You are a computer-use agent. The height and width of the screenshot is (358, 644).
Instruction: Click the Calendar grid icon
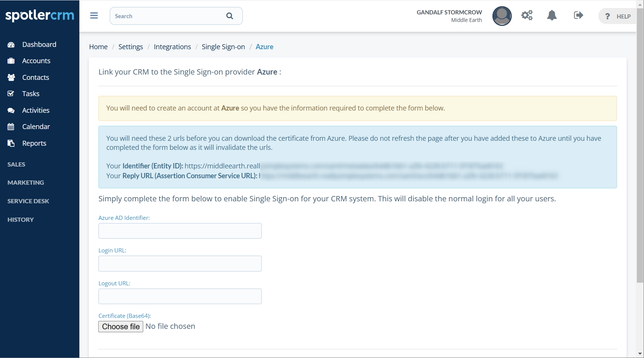click(x=11, y=127)
